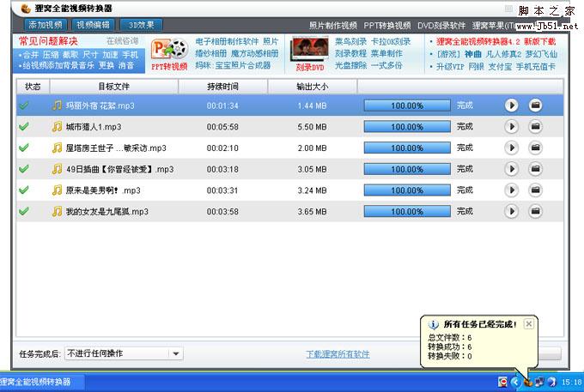Click the green checkmark status of 原来是美男啊 row
584x392 pixels.
(x=24, y=190)
